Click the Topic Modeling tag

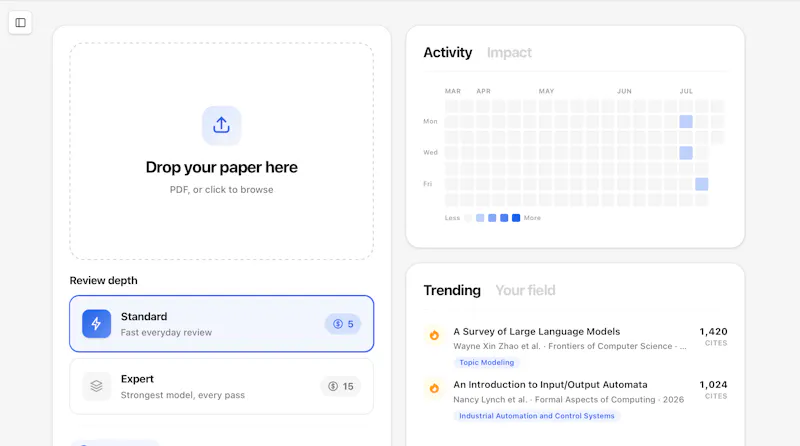pyautogui.click(x=486, y=362)
